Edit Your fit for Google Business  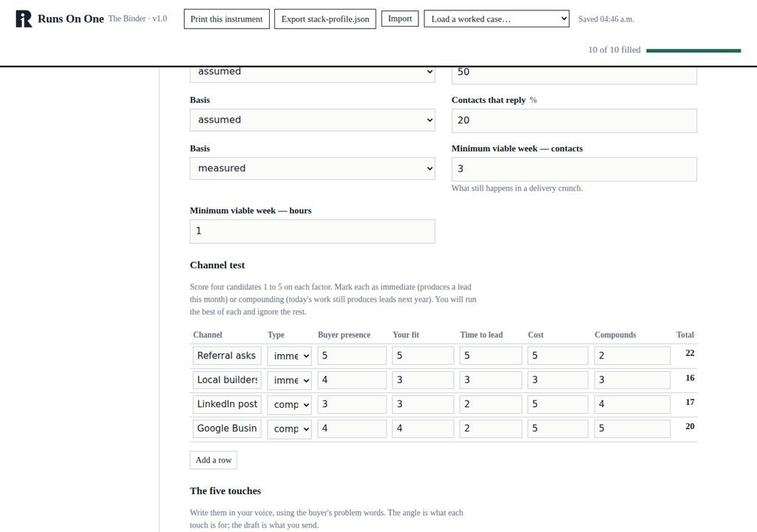click(x=423, y=429)
